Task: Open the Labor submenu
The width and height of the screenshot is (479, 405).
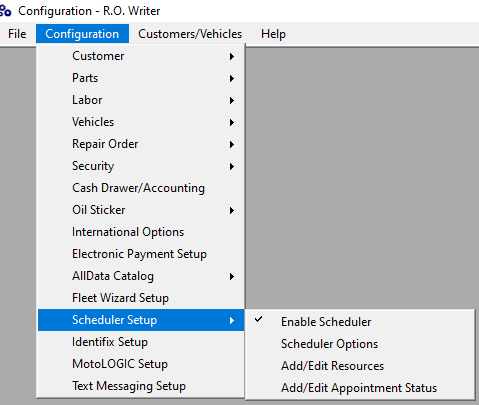Action: point(141,100)
